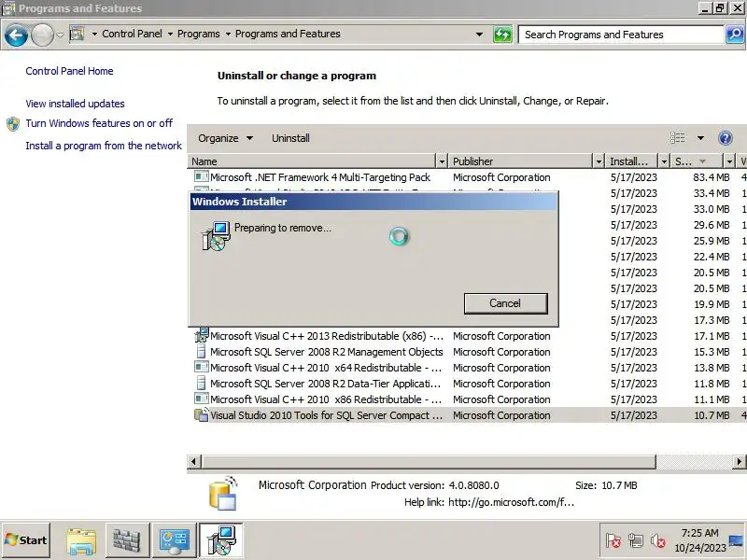The width and height of the screenshot is (747, 560).
Task: Click the search magnifier icon
Action: 735,35
